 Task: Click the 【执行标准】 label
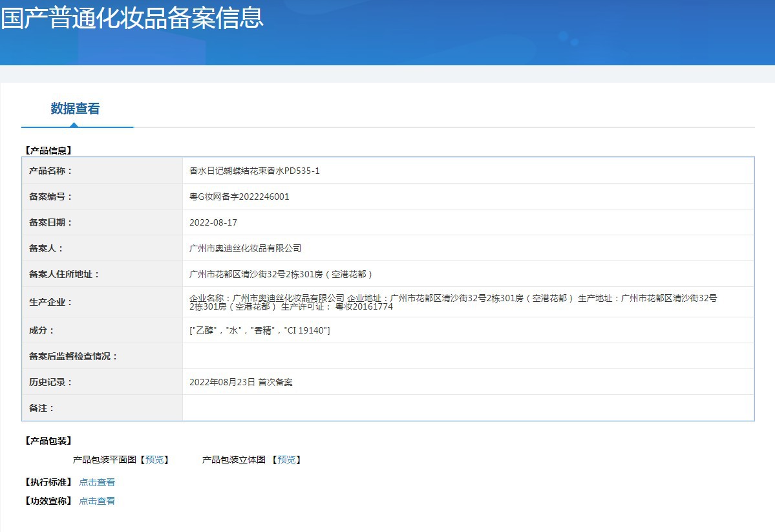pos(48,482)
